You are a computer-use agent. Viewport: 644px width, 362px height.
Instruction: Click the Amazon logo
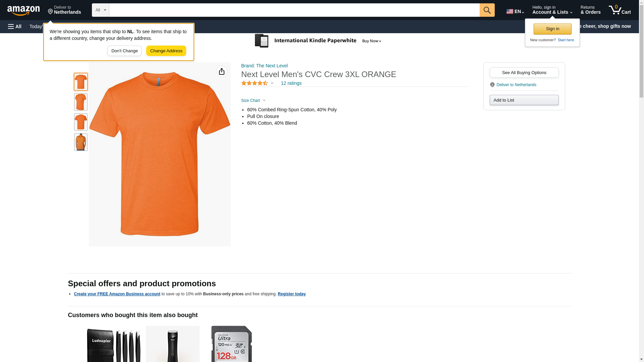tap(23, 10)
